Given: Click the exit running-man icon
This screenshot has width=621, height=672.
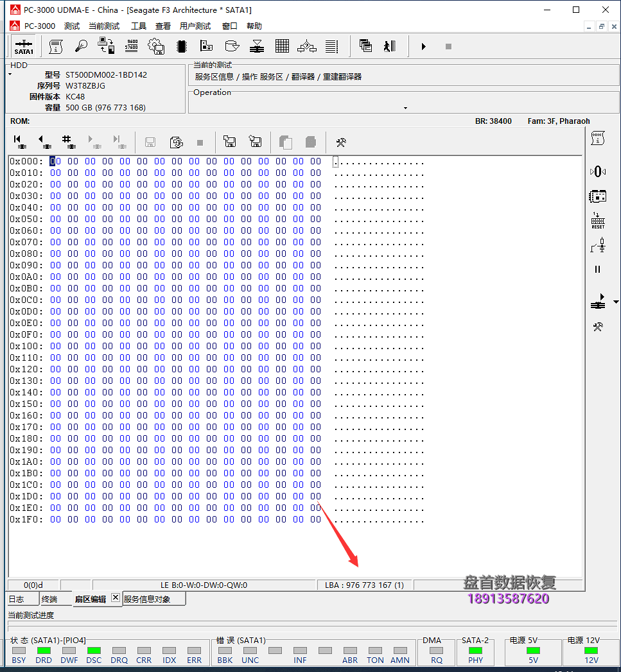Looking at the screenshot, I should coord(390,46).
